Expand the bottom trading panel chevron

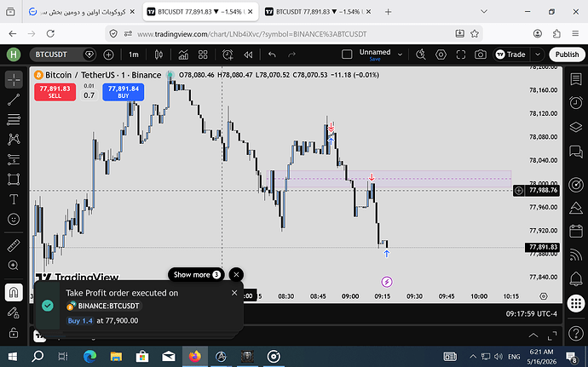533,335
